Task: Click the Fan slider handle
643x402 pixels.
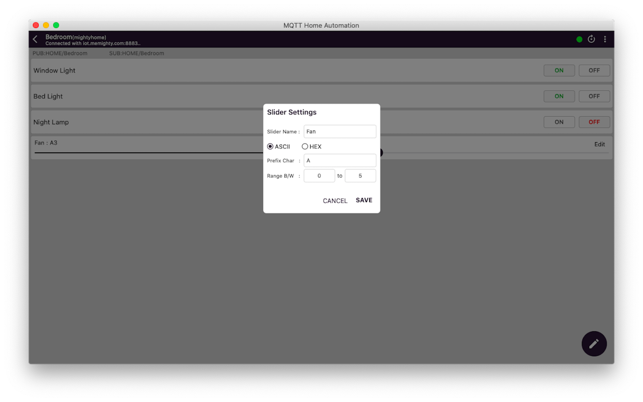Action: [x=381, y=153]
